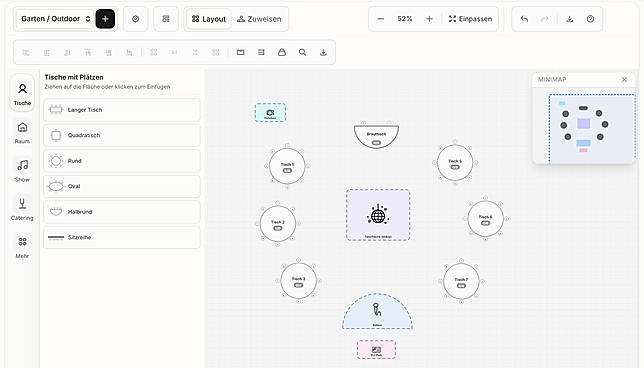
Task: Click the black plus button to add a room
Action: 105,19
